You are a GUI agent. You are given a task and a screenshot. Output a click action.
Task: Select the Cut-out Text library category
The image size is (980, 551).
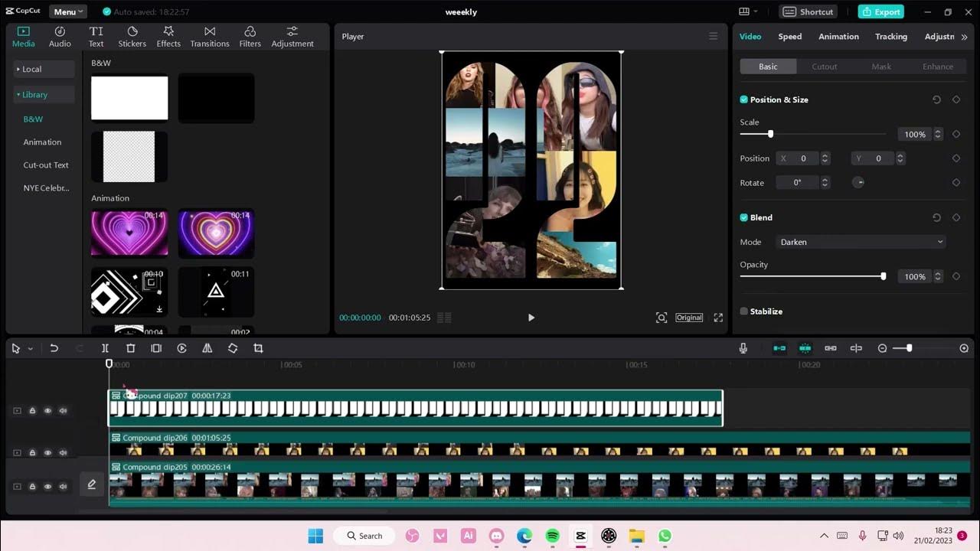pyautogui.click(x=46, y=165)
